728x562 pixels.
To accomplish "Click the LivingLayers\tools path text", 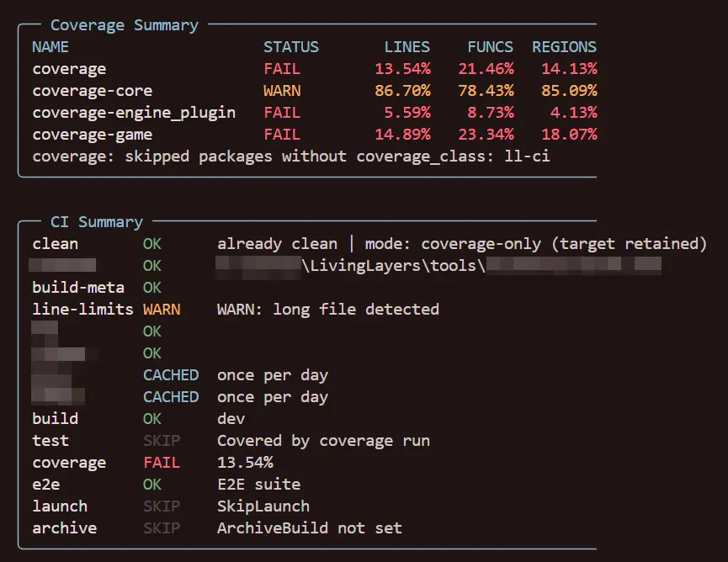I will pos(393,266).
